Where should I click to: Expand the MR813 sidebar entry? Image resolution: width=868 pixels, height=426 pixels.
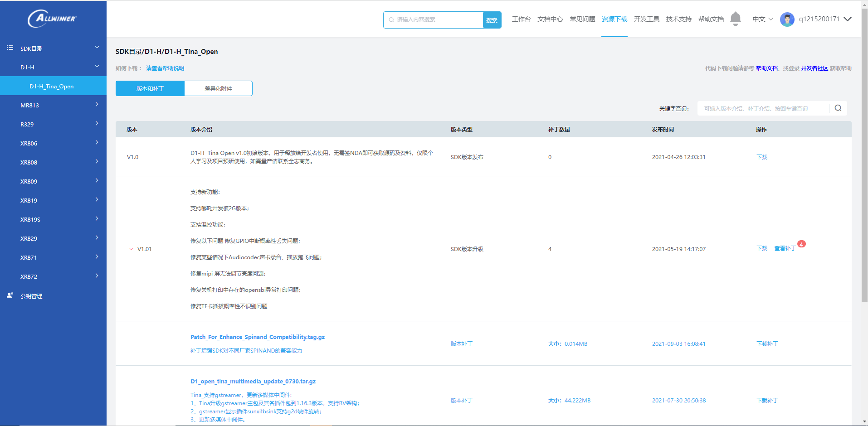pos(53,105)
